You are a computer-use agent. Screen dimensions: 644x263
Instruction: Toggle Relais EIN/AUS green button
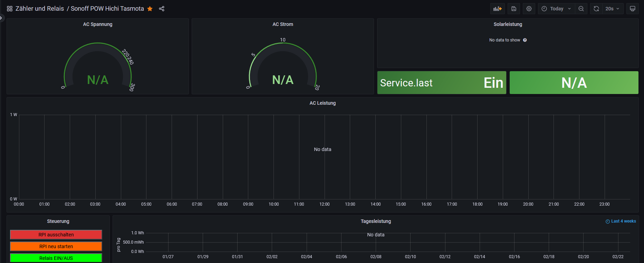point(56,258)
